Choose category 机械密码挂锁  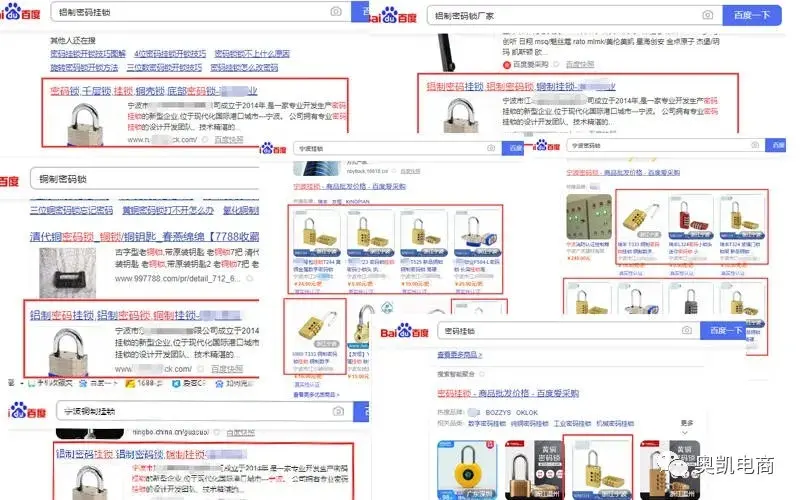click(x=615, y=423)
